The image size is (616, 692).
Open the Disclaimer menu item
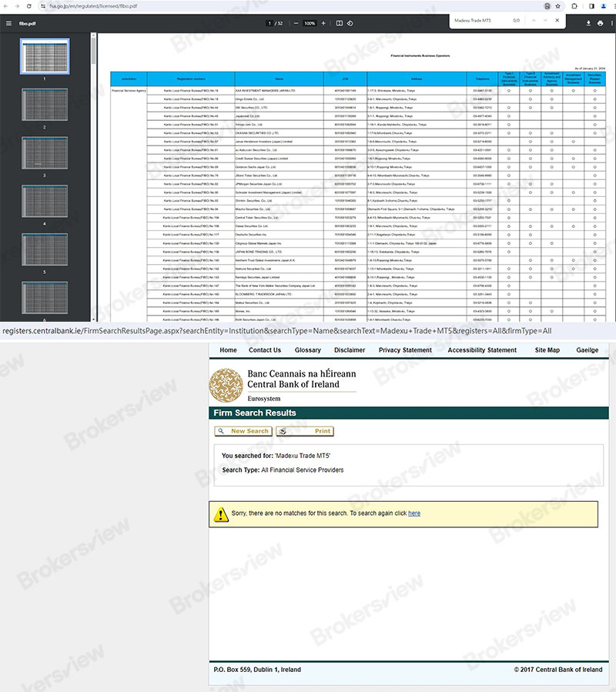[x=350, y=350]
